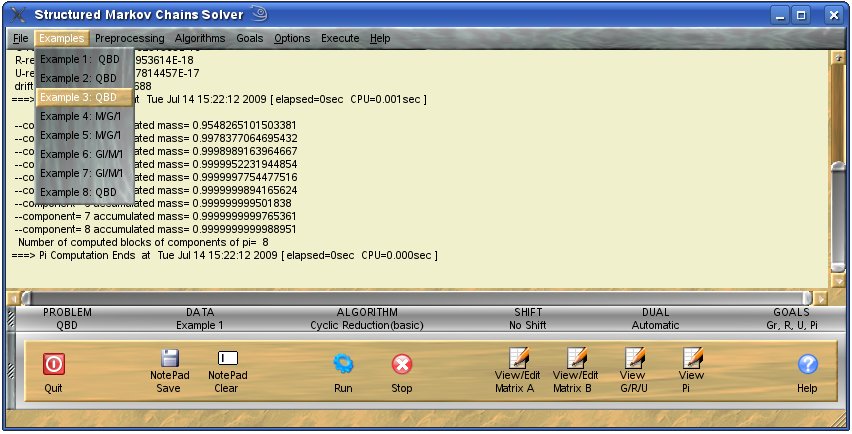Select Example 8: QBD entry
The height and width of the screenshot is (434, 852).
pos(79,192)
